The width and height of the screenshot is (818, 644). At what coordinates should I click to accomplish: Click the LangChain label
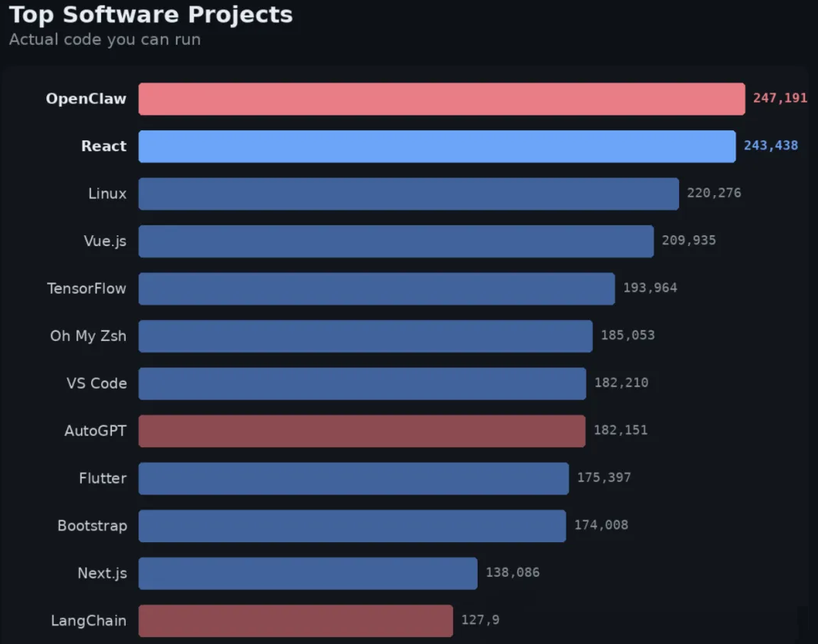(89, 621)
